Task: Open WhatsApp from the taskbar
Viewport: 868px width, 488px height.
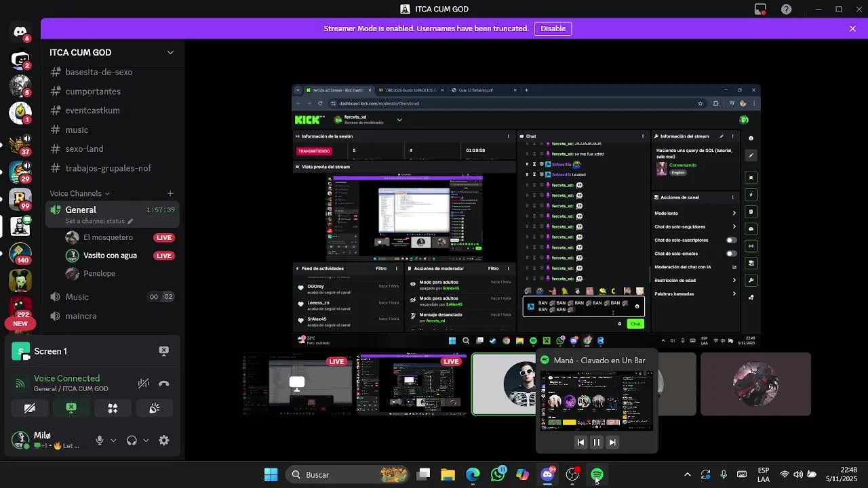Action: [x=498, y=474]
